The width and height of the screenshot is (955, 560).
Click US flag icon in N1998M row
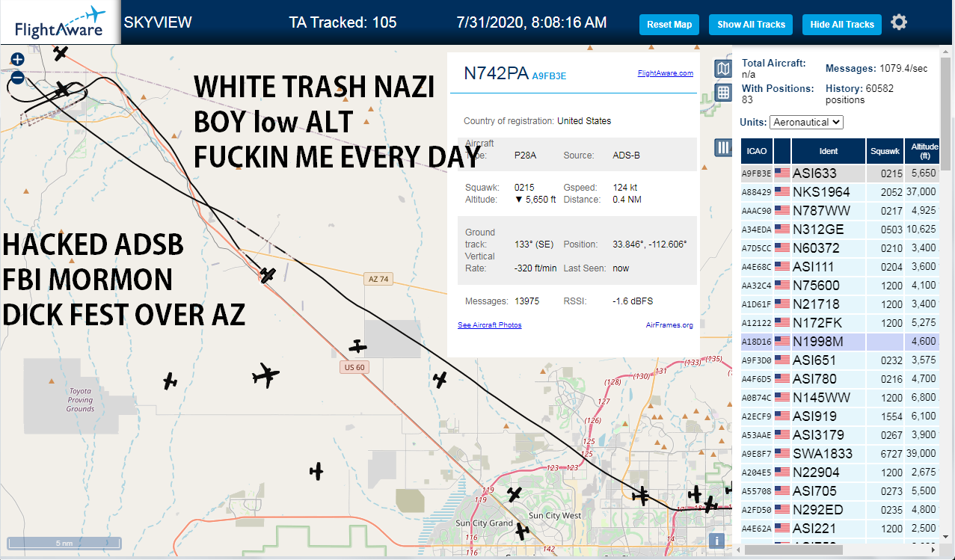click(782, 342)
